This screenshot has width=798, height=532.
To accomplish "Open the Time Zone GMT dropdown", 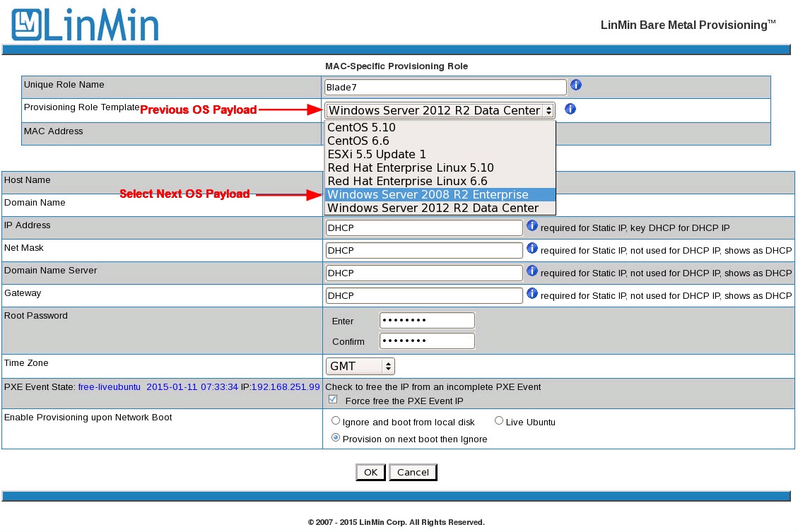I will (x=360, y=366).
